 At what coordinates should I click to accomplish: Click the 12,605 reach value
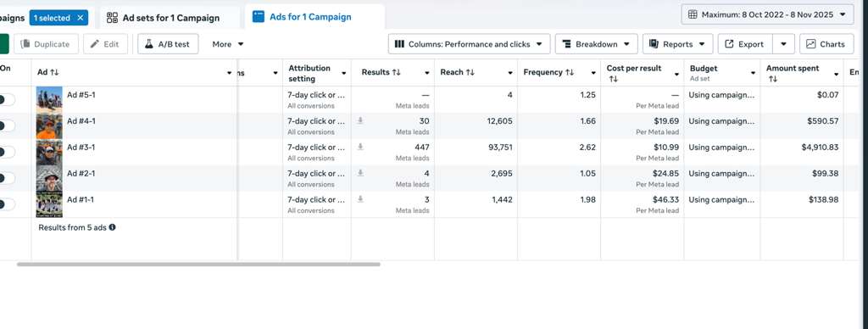click(500, 120)
